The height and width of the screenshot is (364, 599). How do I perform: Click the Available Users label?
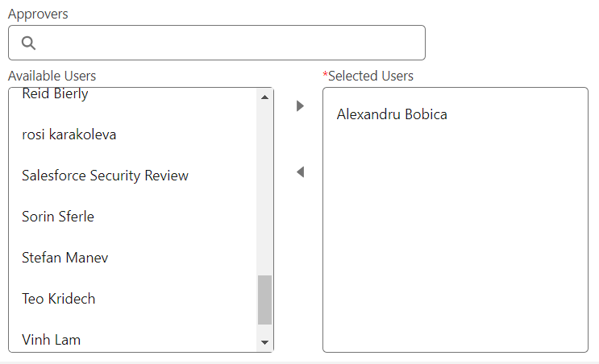(x=52, y=76)
